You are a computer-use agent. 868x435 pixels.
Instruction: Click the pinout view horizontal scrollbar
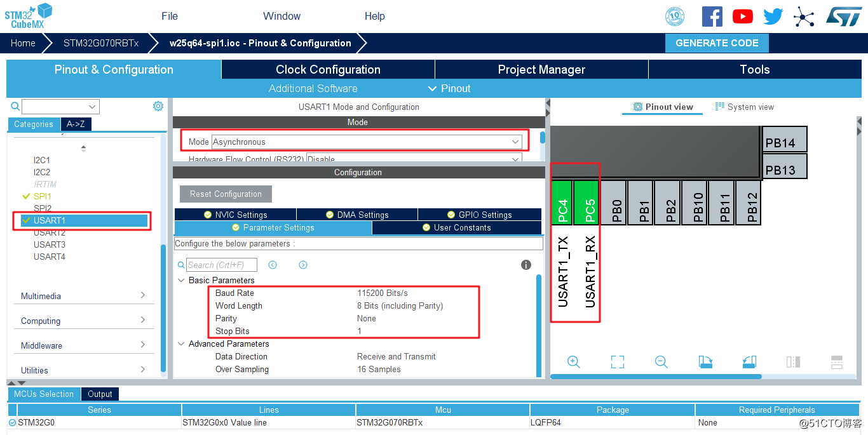coord(656,377)
